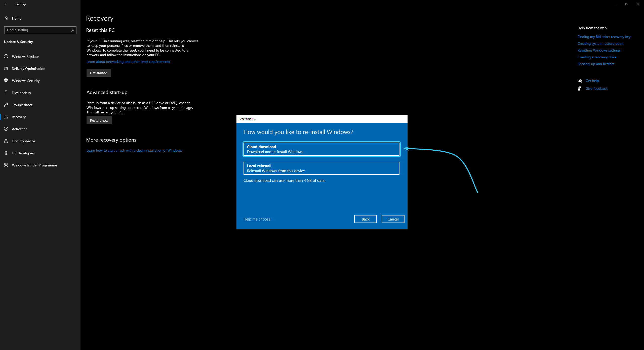Click the Activation checkmark icon

click(x=6, y=129)
